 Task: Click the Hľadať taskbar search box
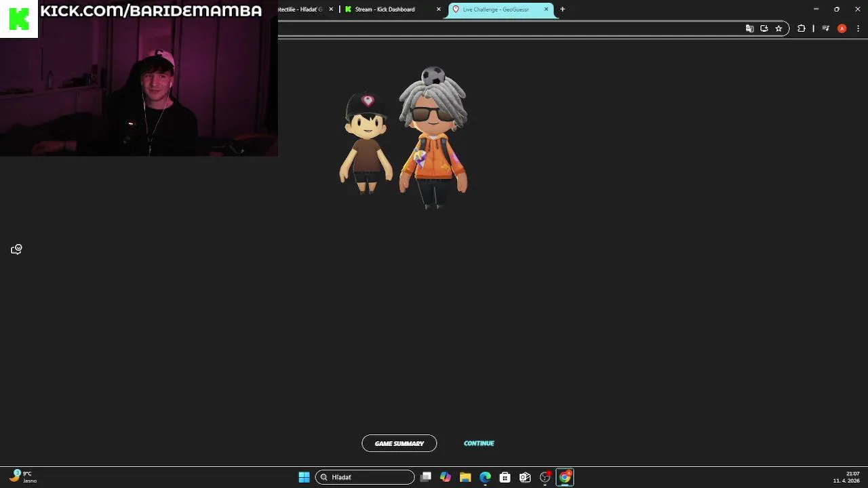click(x=365, y=477)
